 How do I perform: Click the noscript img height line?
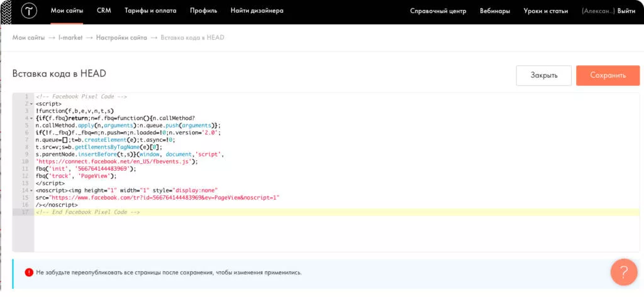(126, 191)
